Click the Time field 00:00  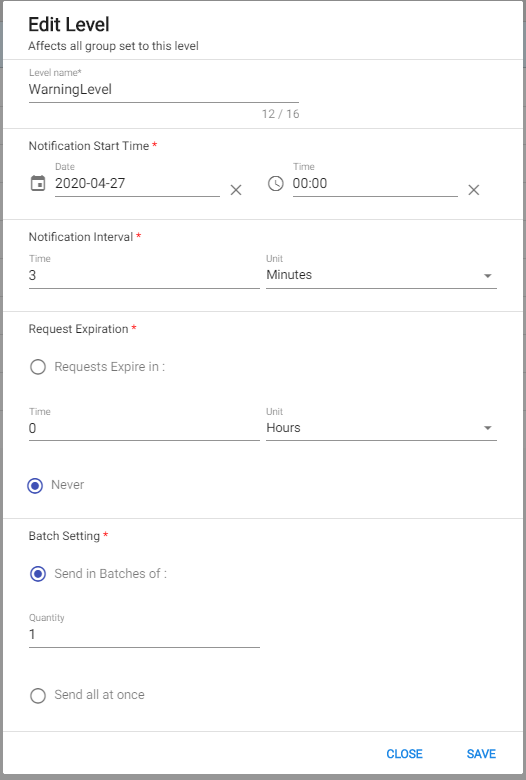pos(375,184)
